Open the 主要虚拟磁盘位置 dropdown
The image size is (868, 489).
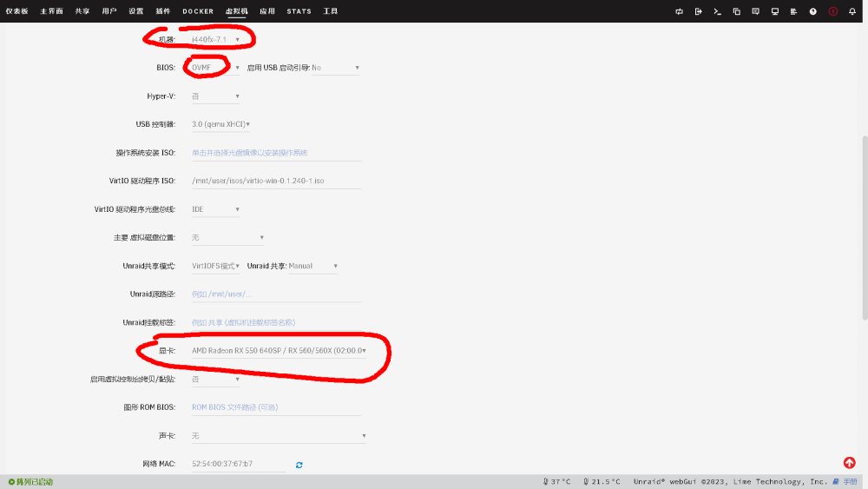click(227, 238)
